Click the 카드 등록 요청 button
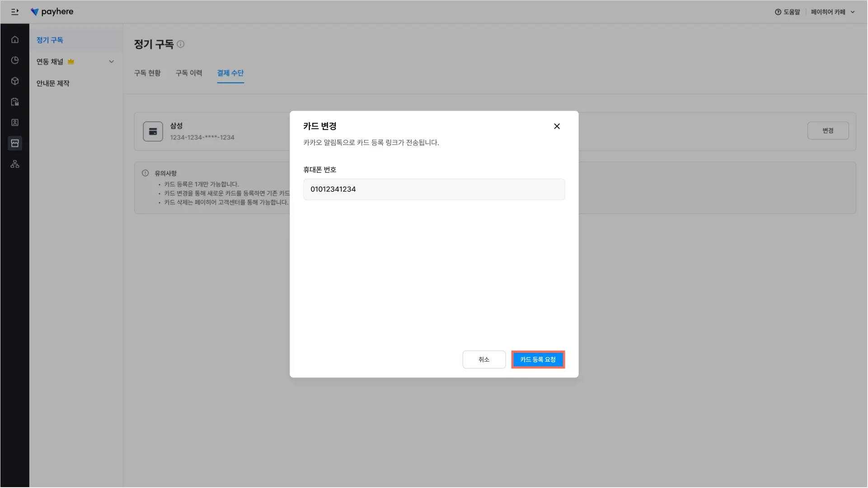The height and width of the screenshot is (488, 868). pos(538,360)
